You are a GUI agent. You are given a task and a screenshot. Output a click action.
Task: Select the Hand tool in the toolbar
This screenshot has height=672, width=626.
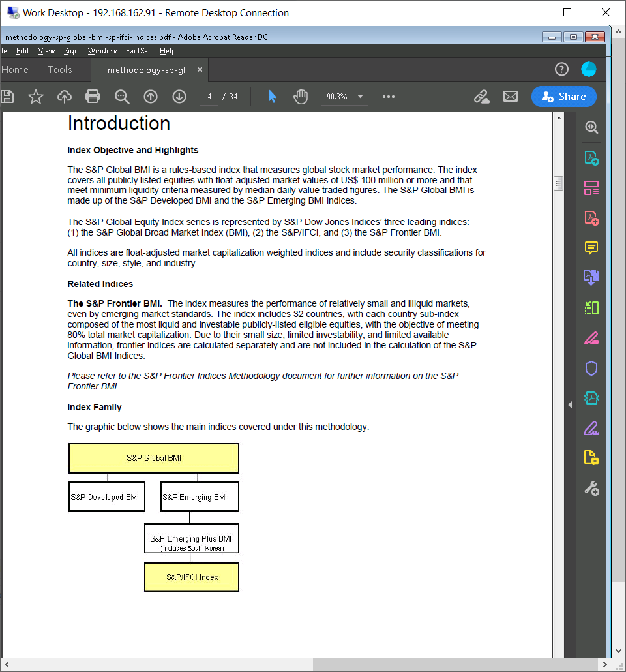[301, 97]
